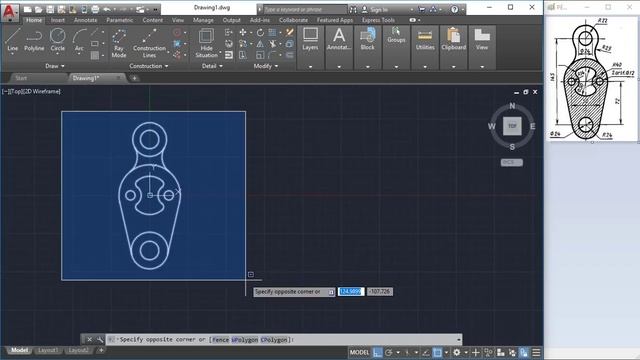Screen dimensions: 640x360
Task: Open the Annotate ribbon tab
Action: click(85, 20)
